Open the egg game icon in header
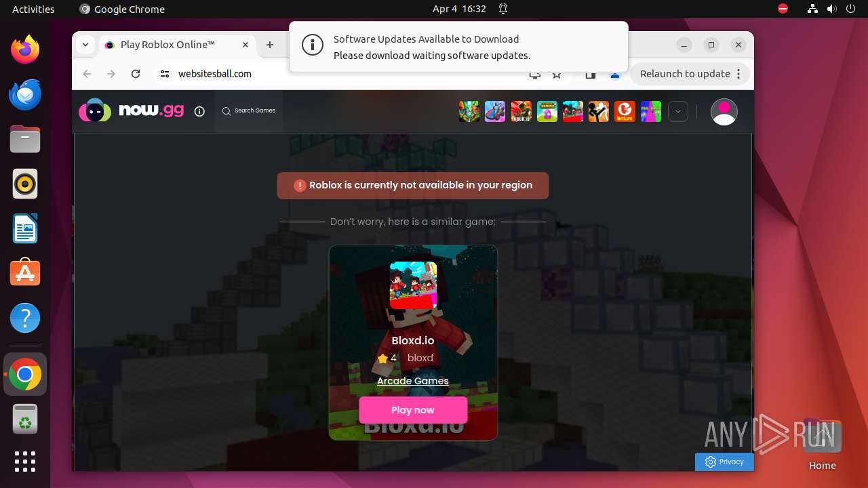 [x=547, y=111]
